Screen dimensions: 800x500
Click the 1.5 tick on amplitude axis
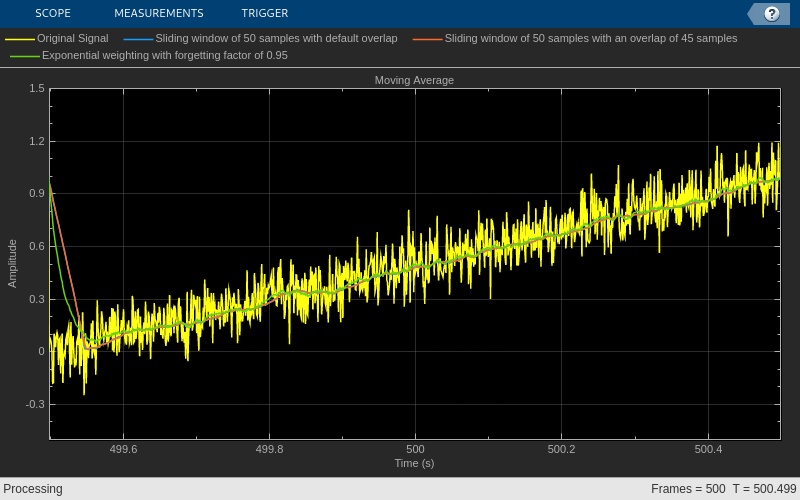(36, 88)
